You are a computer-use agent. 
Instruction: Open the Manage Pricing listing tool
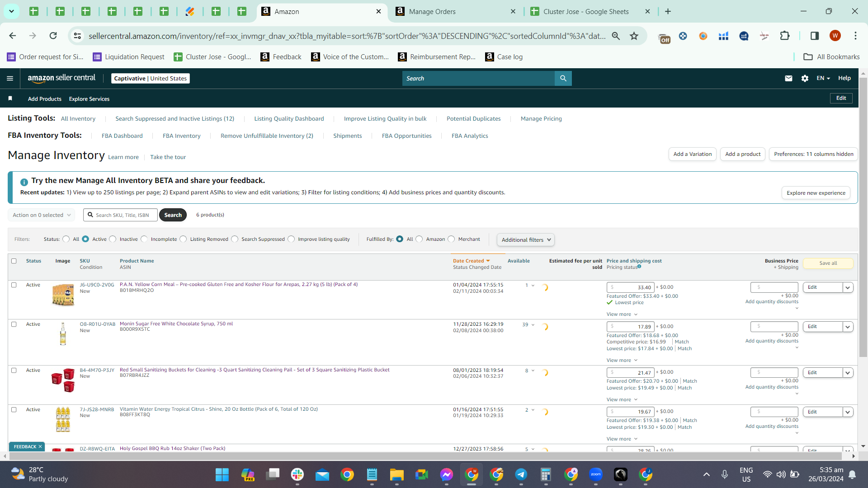coord(541,118)
